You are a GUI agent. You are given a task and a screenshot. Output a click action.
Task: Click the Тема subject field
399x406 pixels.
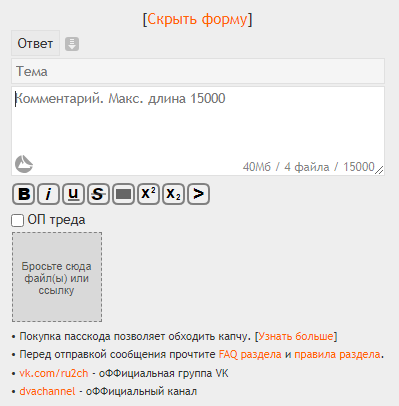tap(198, 71)
